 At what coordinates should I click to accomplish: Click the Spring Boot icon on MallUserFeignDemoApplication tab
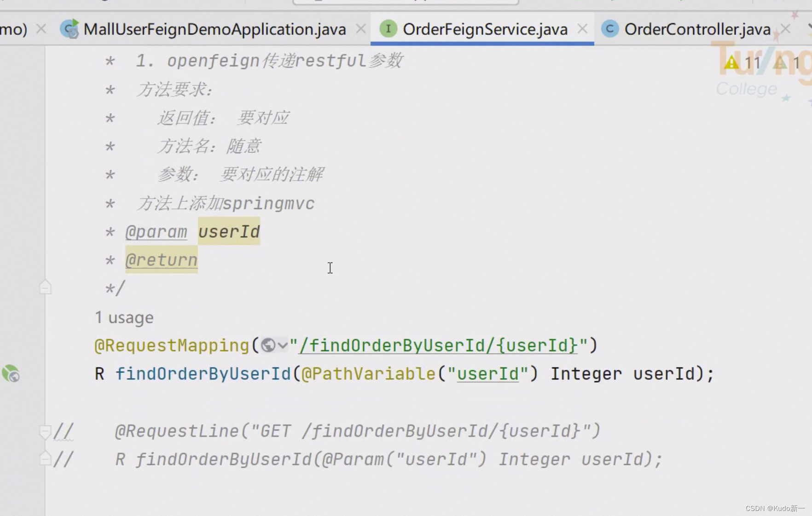click(x=70, y=29)
